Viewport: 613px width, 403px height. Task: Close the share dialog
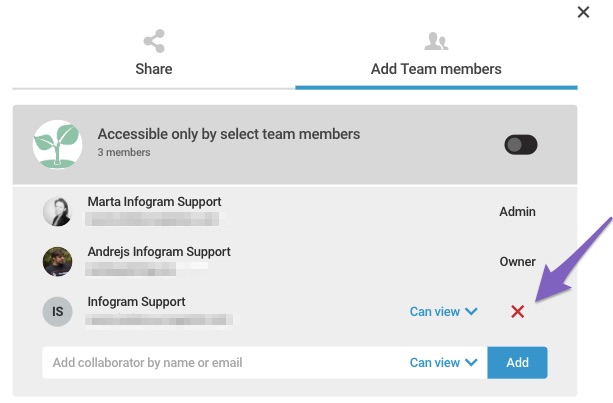584,12
